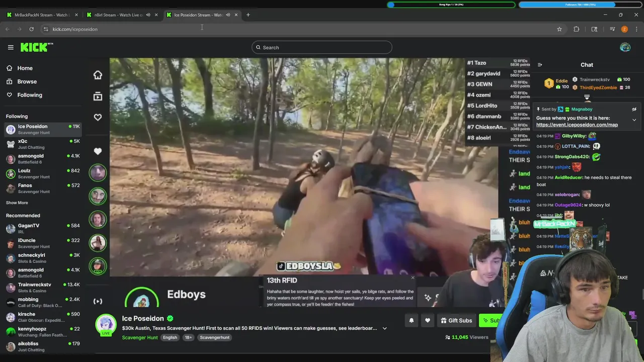This screenshot has width=644, height=362.
Task: Open Trainwreckstv recommended channel
Action: point(43,287)
